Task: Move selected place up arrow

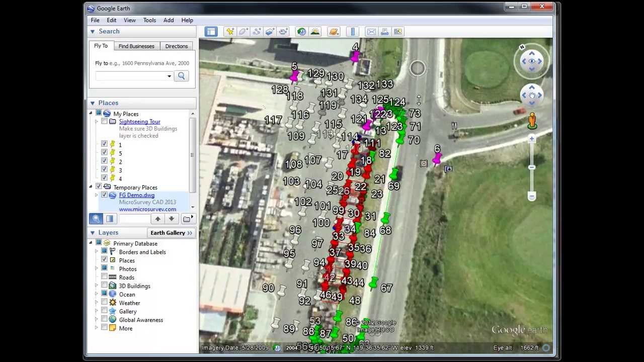Action: tap(157, 219)
